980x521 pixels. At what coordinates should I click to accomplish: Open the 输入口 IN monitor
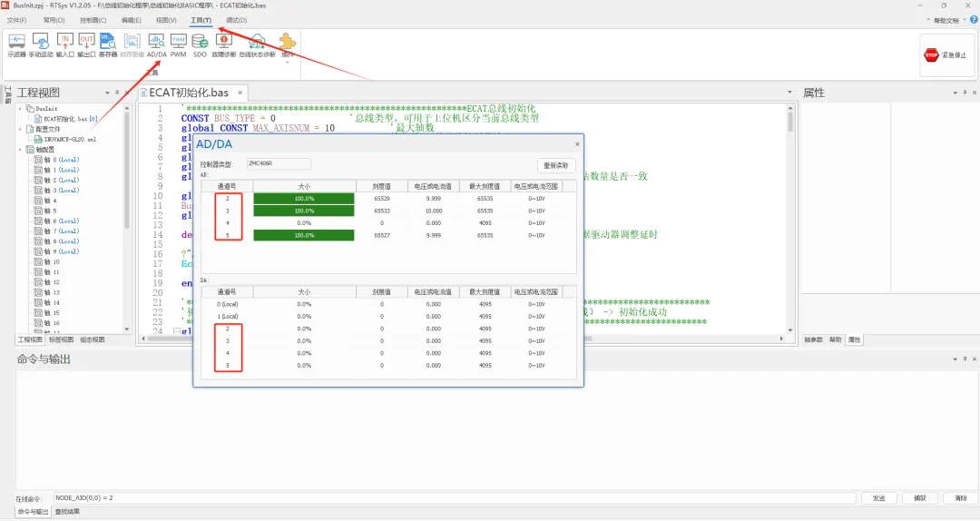coord(65,45)
